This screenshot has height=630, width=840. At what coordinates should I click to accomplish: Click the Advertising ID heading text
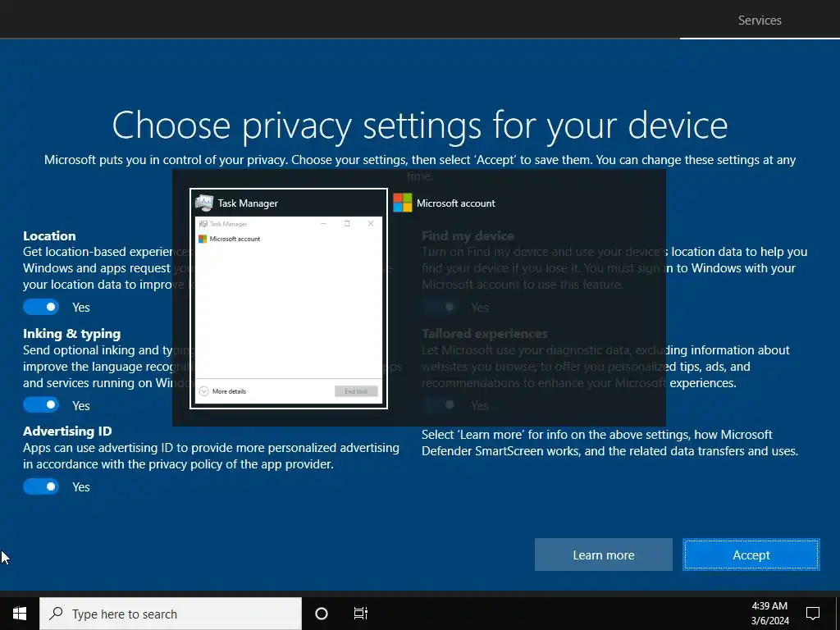pos(67,431)
